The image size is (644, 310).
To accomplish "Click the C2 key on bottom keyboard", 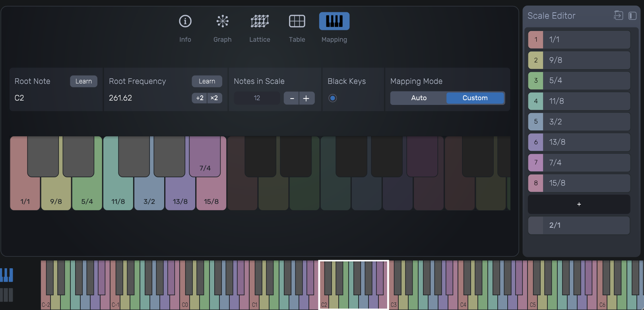I will click(x=324, y=302).
